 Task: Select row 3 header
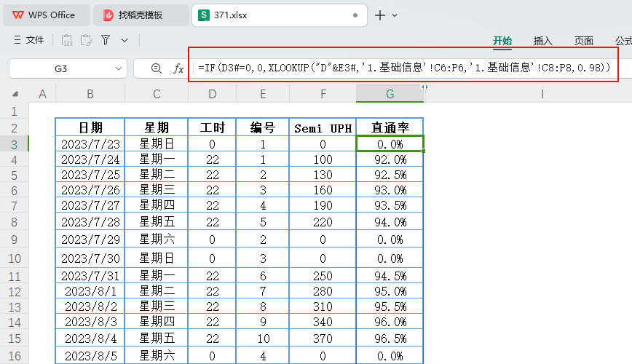(x=14, y=144)
